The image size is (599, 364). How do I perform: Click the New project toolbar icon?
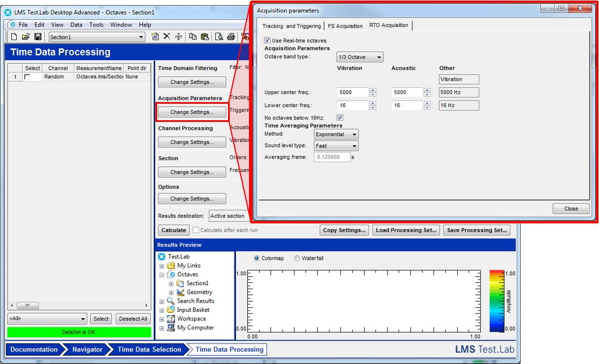(x=14, y=37)
